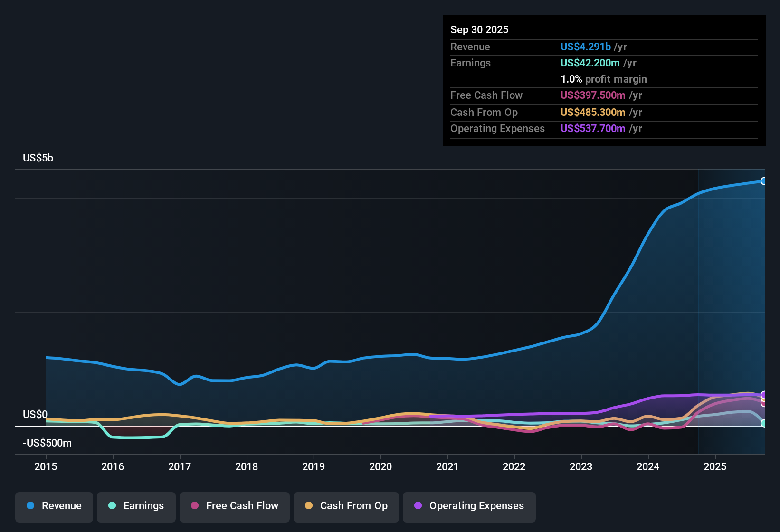This screenshot has height=532, width=780.
Task: Click the US$42.200m earnings value
Action: tap(590, 63)
